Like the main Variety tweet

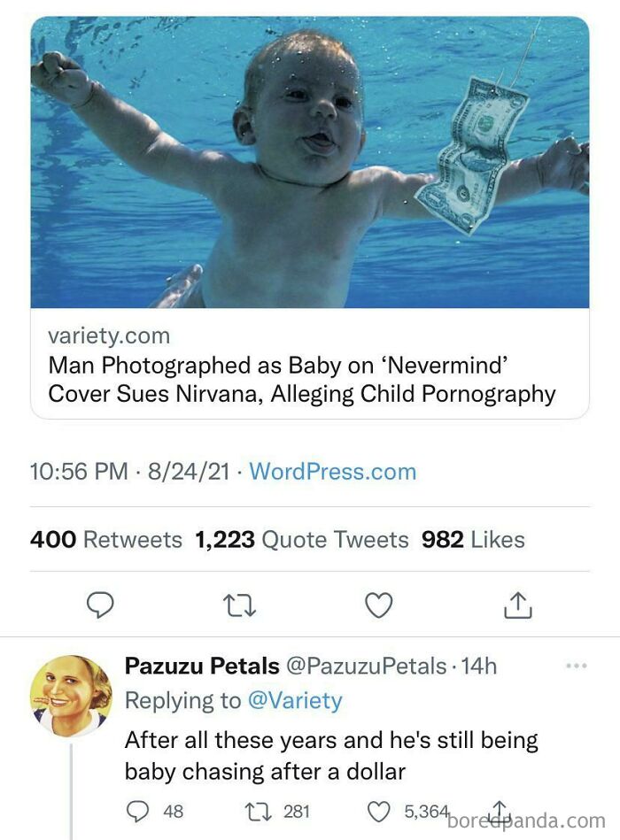pos(379,605)
